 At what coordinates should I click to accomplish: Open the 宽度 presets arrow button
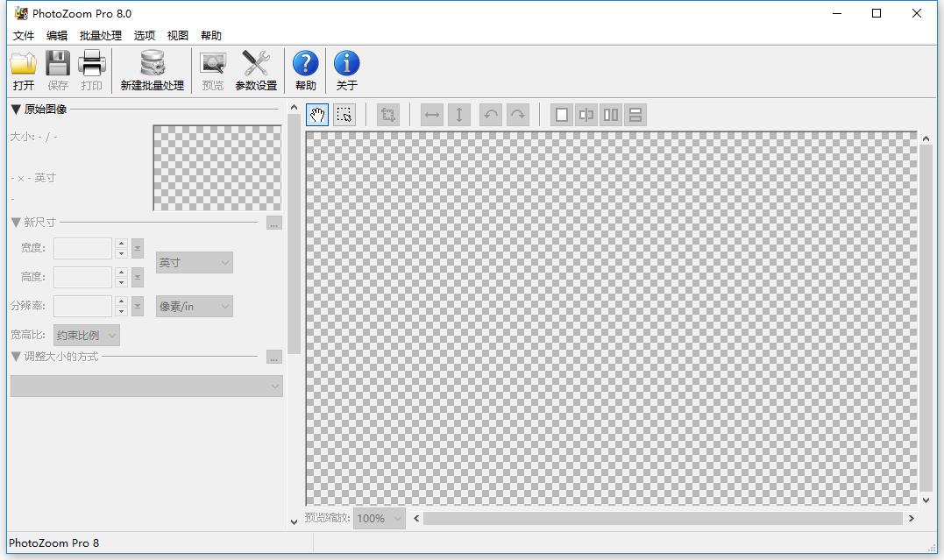click(x=138, y=248)
